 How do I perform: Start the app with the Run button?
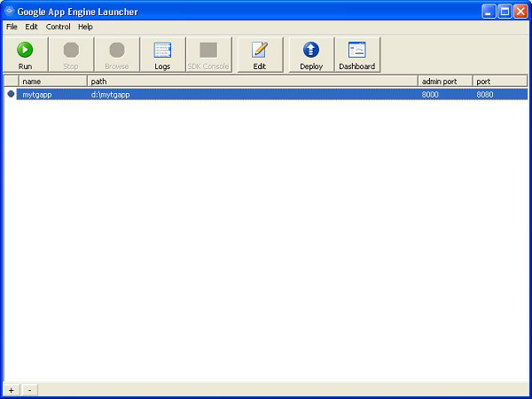(25, 55)
